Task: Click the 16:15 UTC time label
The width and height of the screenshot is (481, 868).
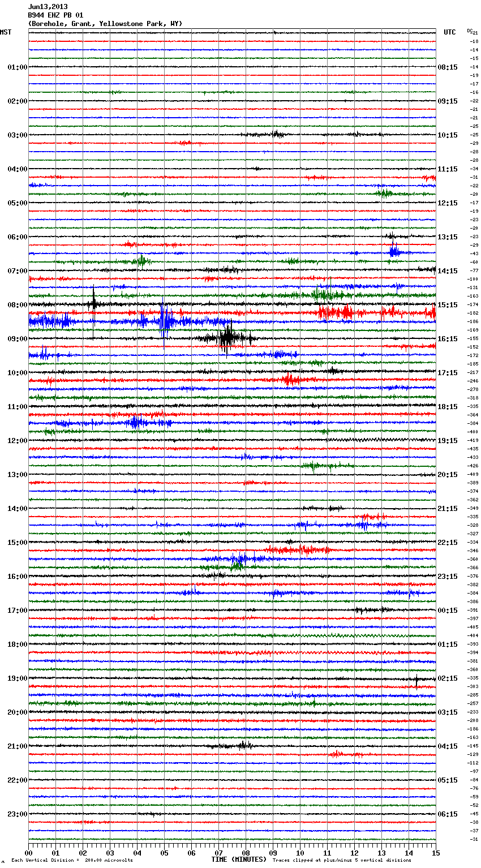Action: [x=448, y=339]
